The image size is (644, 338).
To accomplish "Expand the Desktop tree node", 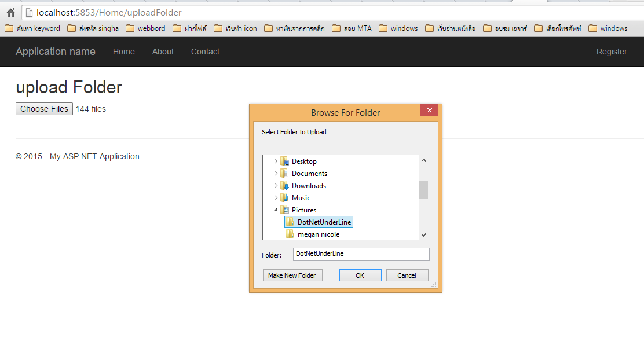I will click(x=276, y=161).
